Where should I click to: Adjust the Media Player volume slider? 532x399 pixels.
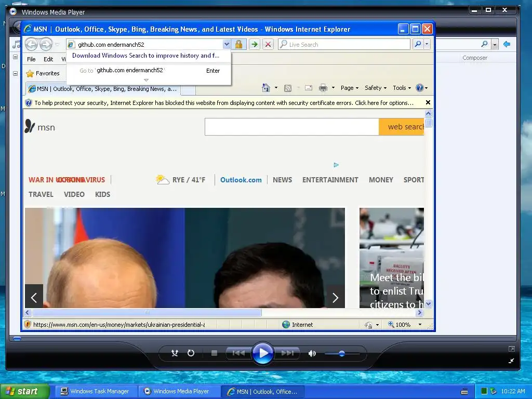pos(342,353)
